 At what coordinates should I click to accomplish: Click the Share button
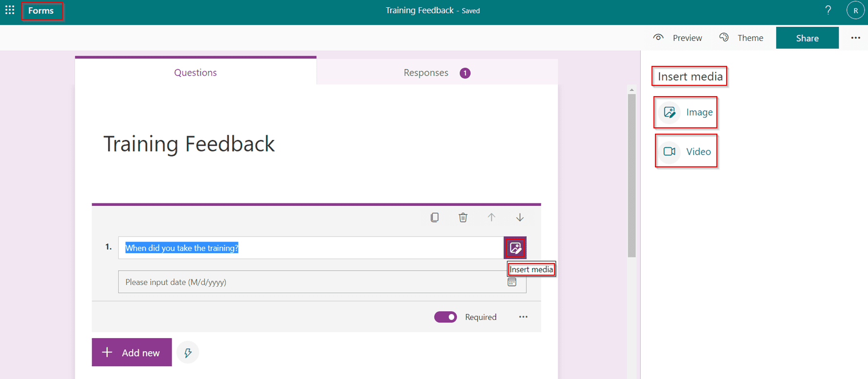coord(807,38)
